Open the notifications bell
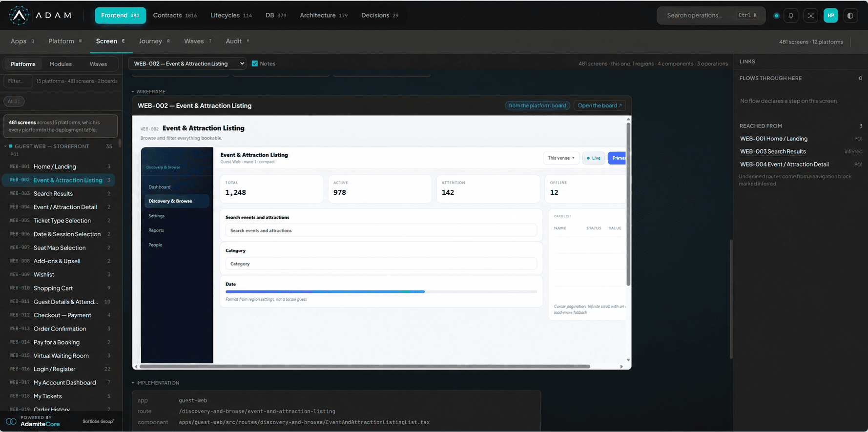The image size is (868, 432). 791,16
